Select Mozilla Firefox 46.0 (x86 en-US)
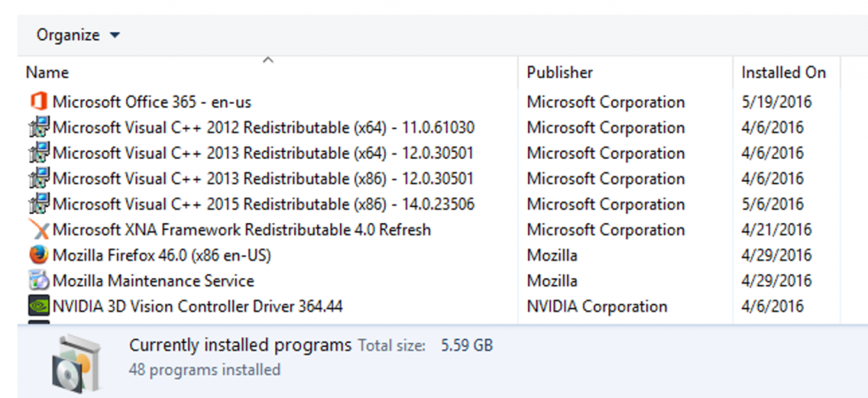Image resolution: width=868 pixels, height=398 pixels. (x=162, y=255)
